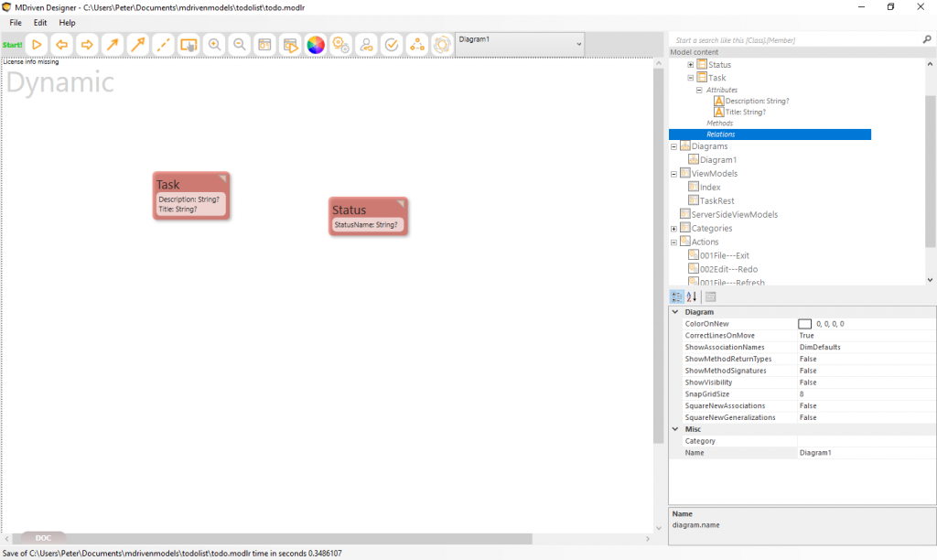
Task: Open the Help menu
Action: click(x=67, y=23)
